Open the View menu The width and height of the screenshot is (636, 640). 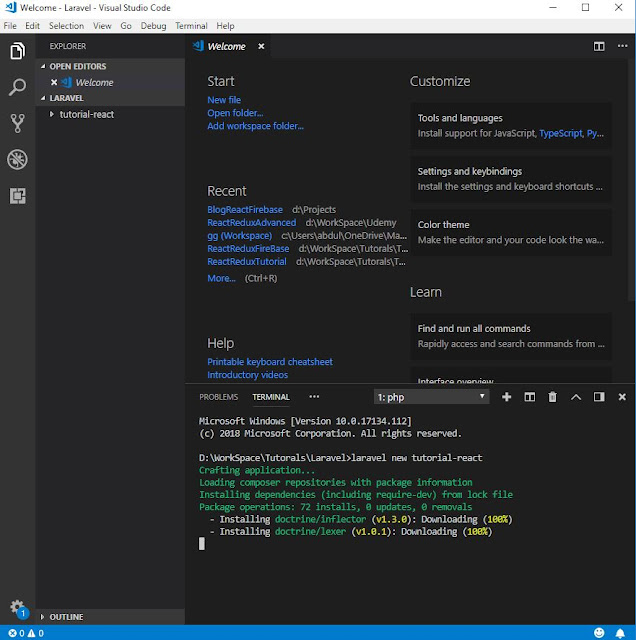[x=102, y=26]
